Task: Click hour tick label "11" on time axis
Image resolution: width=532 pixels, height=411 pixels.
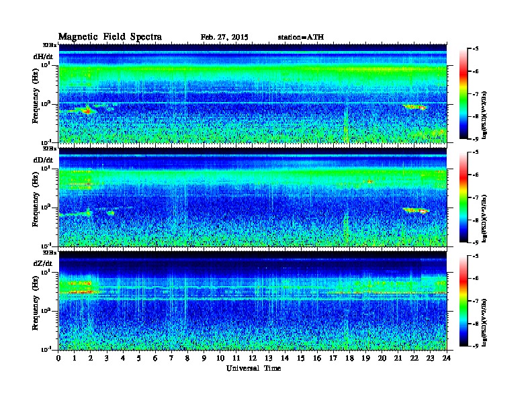Action: click(x=236, y=358)
